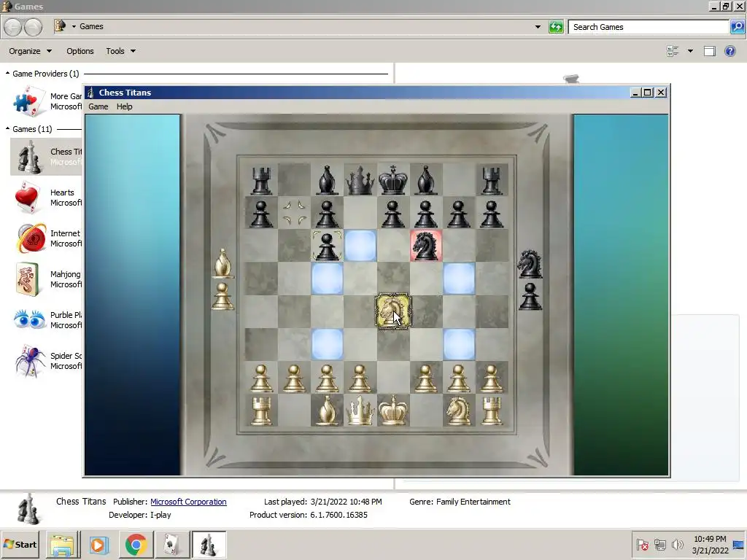Open the address bar history dropdown

click(538, 27)
